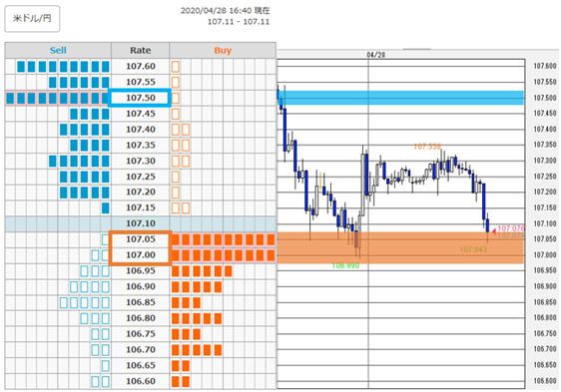
Task: Select the 107.35 rate cell
Action: tap(140, 145)
